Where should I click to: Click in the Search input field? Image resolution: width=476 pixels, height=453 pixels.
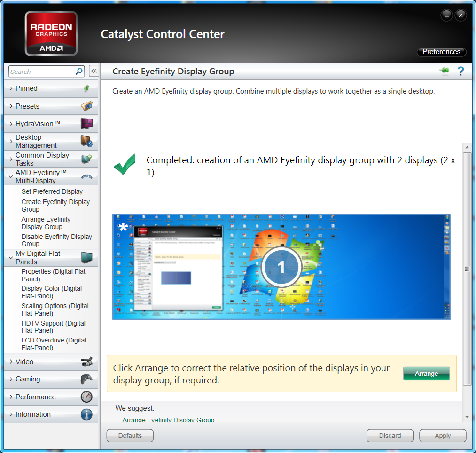click(x=41, y=72)
